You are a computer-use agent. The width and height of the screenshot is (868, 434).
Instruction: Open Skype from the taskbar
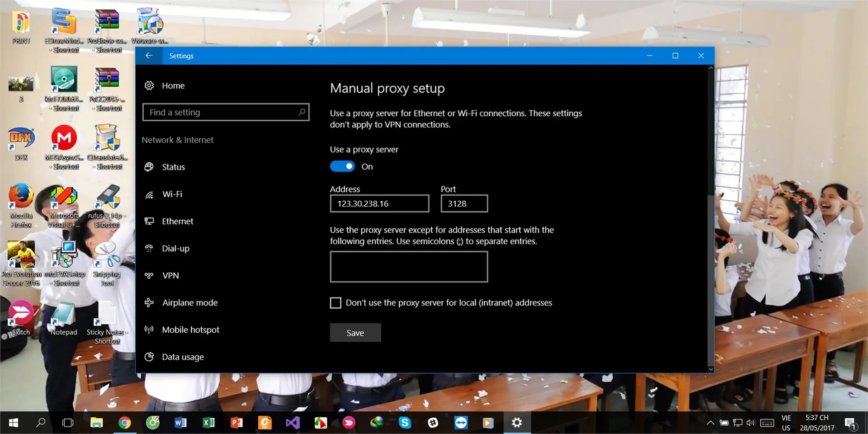tap(405, 422)
